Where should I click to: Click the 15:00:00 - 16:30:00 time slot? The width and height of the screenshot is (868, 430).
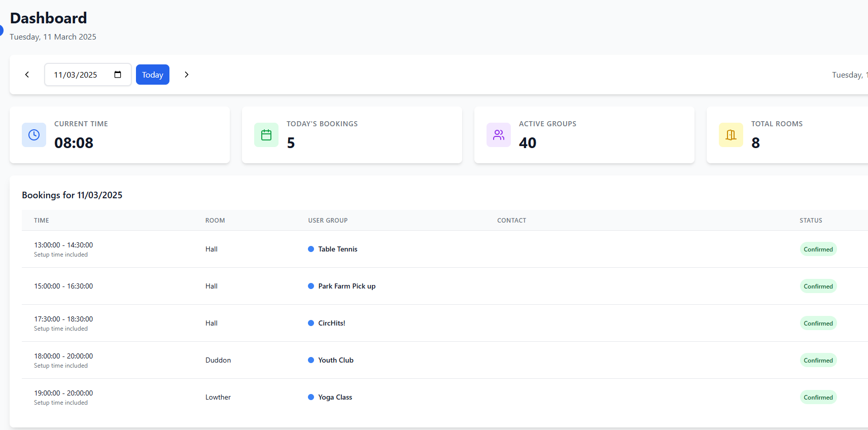coord(63,286)
